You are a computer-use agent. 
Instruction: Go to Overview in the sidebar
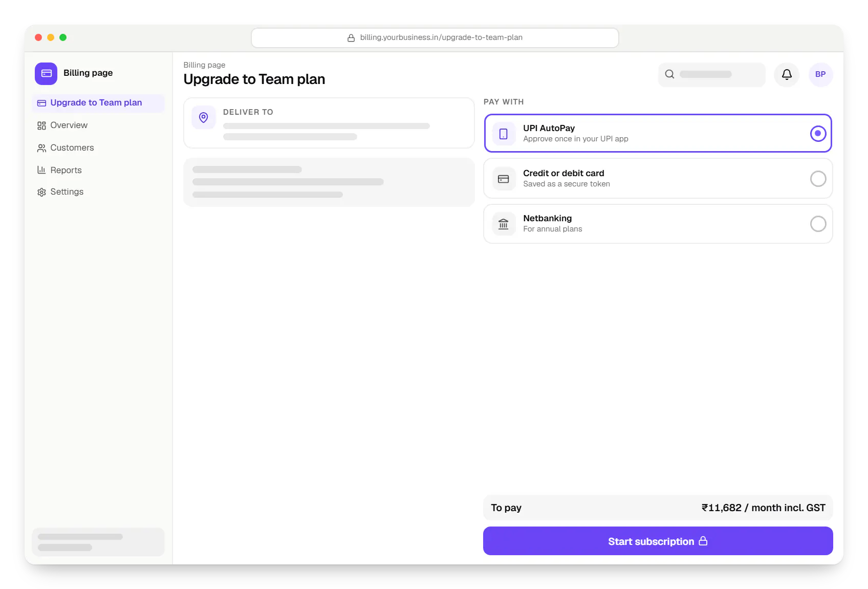pos(98,125)
